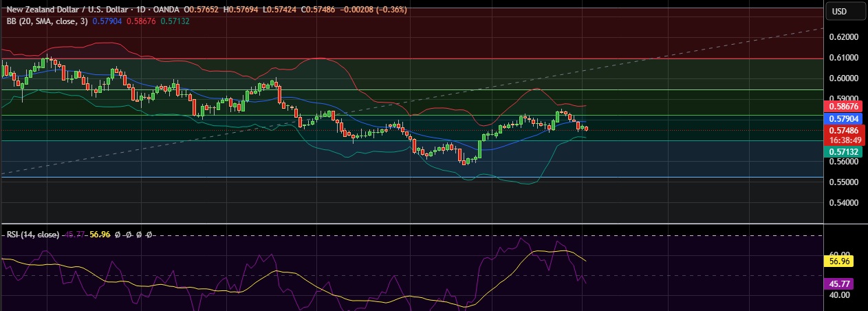
Task: Click the yellow 56.96 RSI axis label
Action: [838, 261]
